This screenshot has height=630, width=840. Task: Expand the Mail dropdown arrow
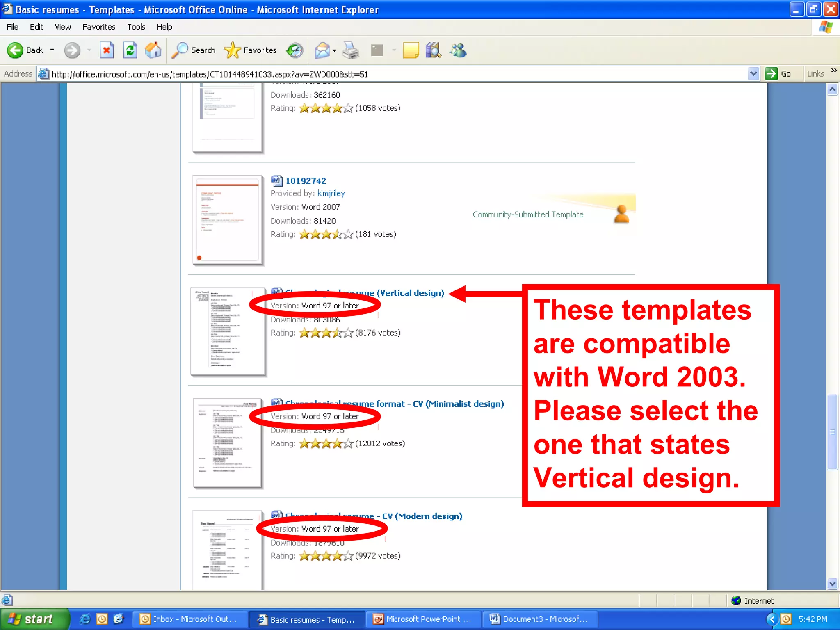coord(334,50)
